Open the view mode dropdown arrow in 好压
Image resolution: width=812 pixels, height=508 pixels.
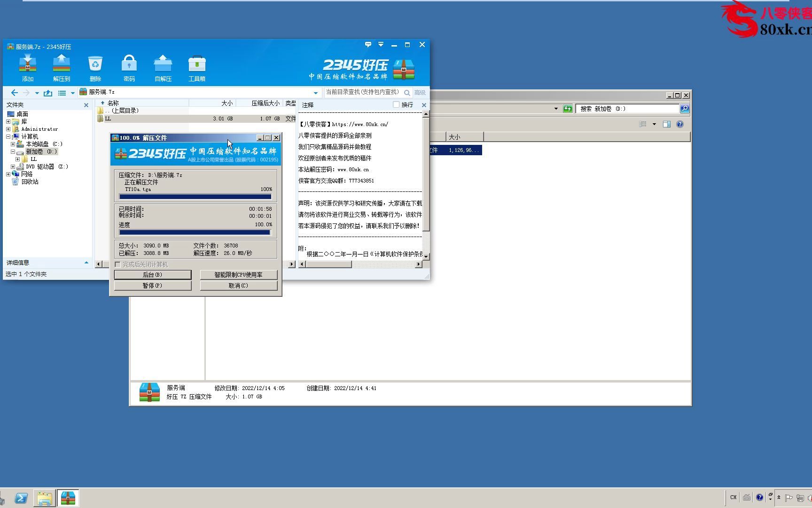coord(73,93)
